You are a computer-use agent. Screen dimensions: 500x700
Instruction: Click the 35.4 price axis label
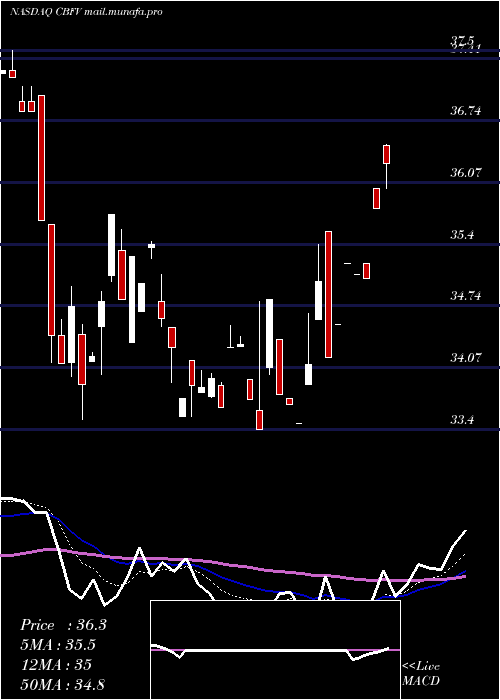(x=462, y=234)
